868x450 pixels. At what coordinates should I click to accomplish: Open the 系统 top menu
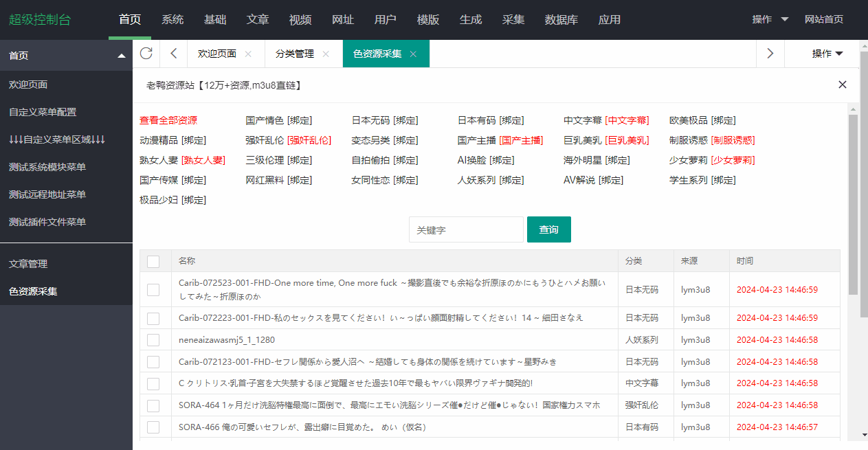point(173,19)
